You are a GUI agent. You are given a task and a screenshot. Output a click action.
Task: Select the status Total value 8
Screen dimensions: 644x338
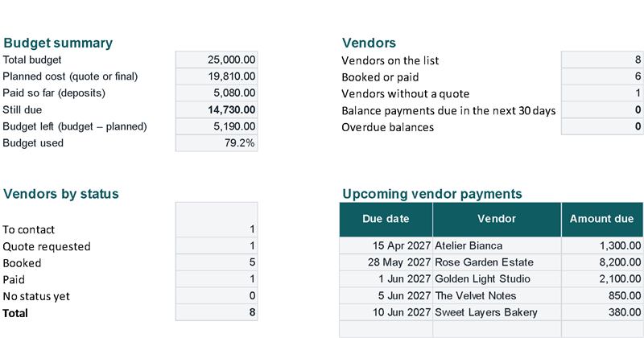[217, 312]
